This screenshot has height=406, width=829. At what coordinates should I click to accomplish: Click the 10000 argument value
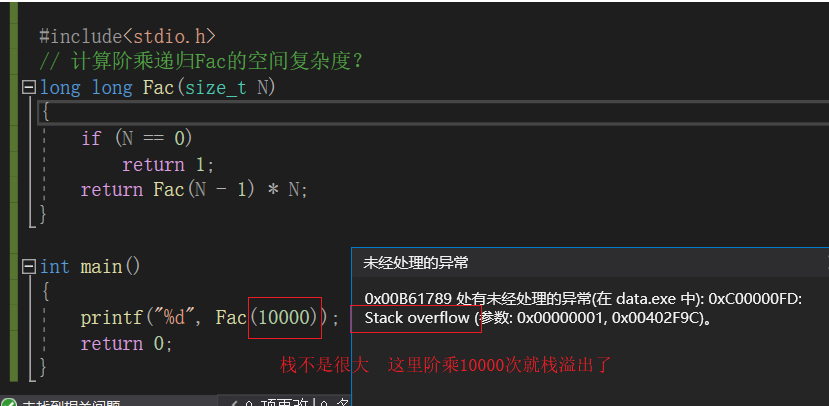tap(284, 317)
